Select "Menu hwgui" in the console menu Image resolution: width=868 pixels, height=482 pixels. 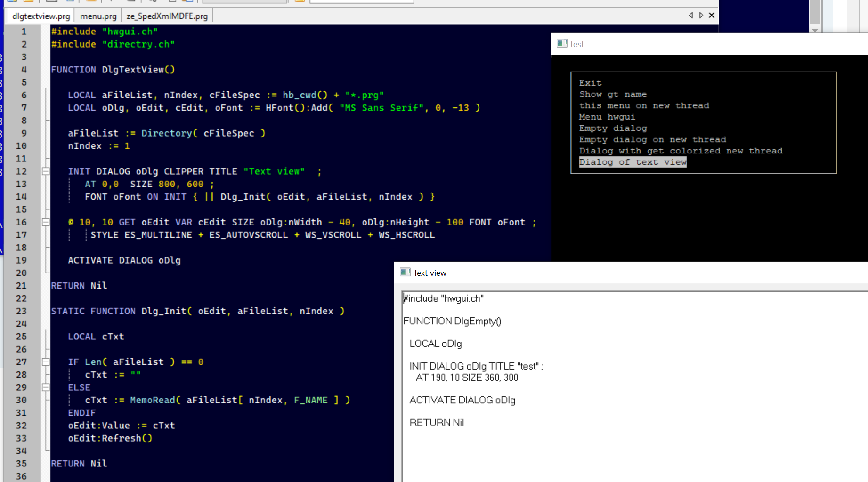coord(607,117)
